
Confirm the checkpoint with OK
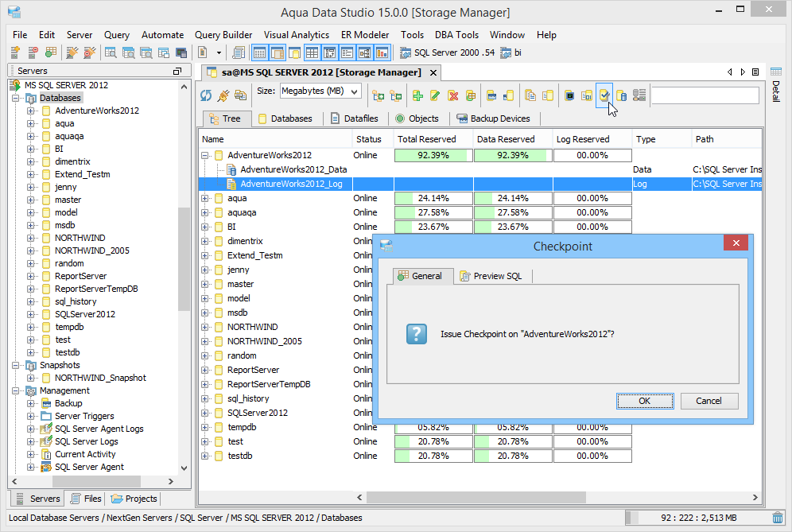(645, 401)
